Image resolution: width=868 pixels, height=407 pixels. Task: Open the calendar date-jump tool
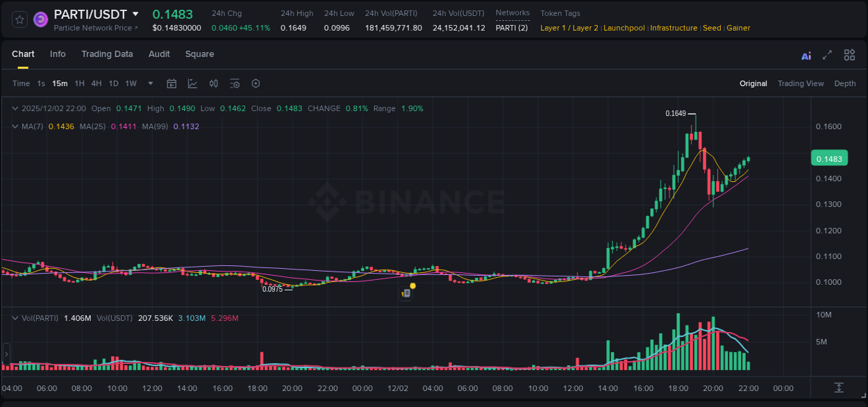pyautogui.click(x=172, y=83)
